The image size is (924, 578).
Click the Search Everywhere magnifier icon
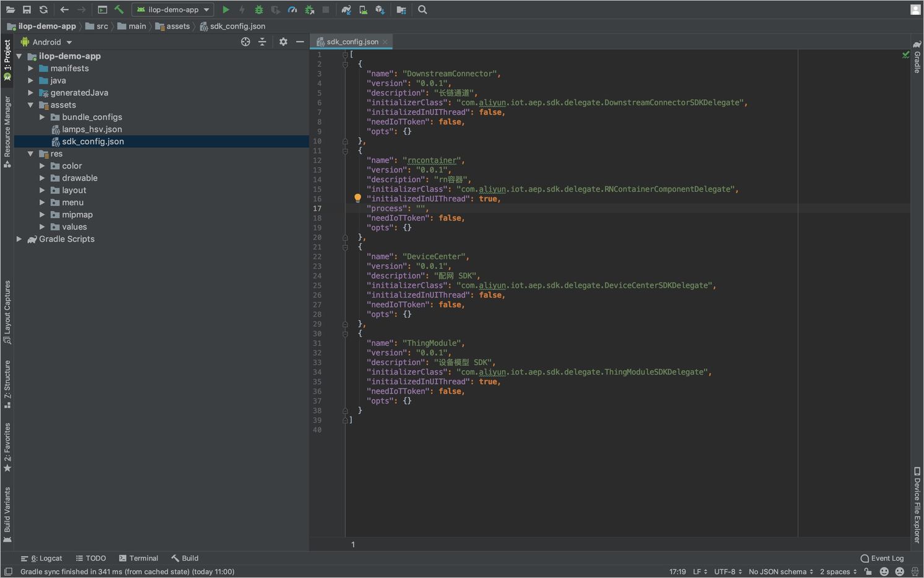422,10
